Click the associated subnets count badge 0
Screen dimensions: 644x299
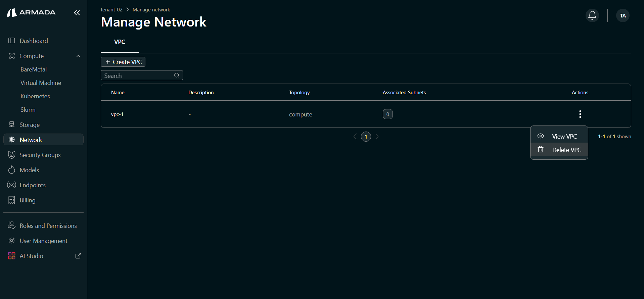pos(388,114)
